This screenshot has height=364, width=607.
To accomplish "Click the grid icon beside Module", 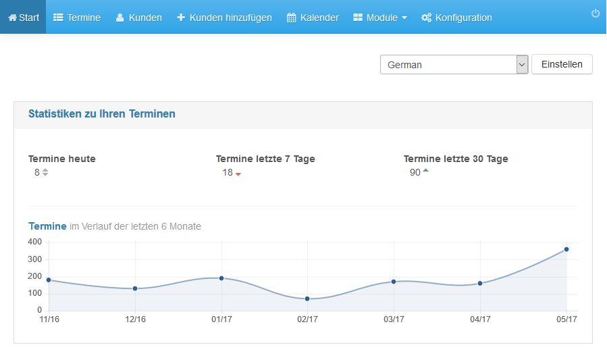I will [358, 18].
